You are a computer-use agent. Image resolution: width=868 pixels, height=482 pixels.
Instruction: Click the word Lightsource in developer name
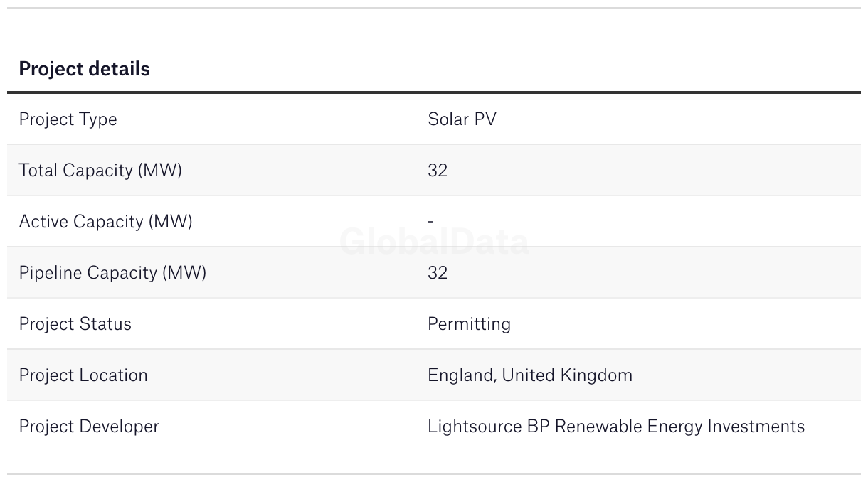pyautogui.click(x=475, y=427)
